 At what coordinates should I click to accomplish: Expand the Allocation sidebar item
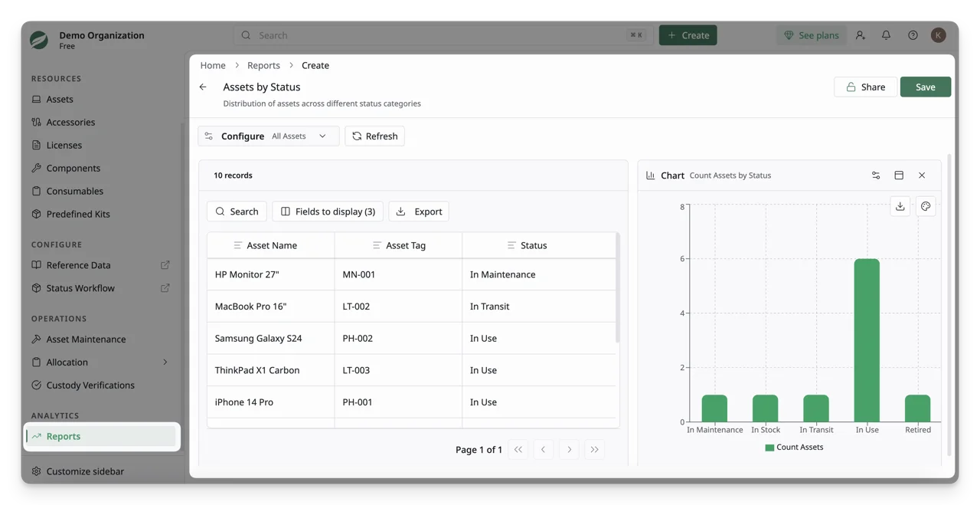click(x=165, y=362)
